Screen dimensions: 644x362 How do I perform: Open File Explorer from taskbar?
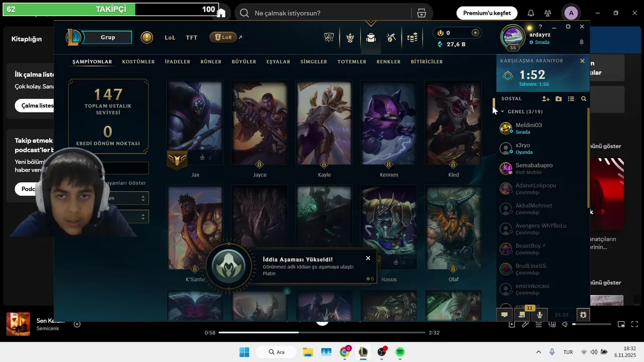pos(307,352)
